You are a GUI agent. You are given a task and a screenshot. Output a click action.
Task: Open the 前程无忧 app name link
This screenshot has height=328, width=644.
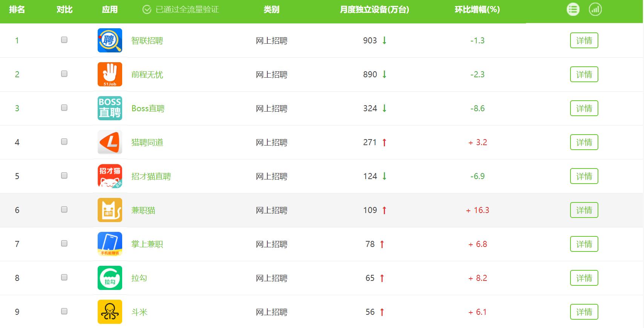147,75
